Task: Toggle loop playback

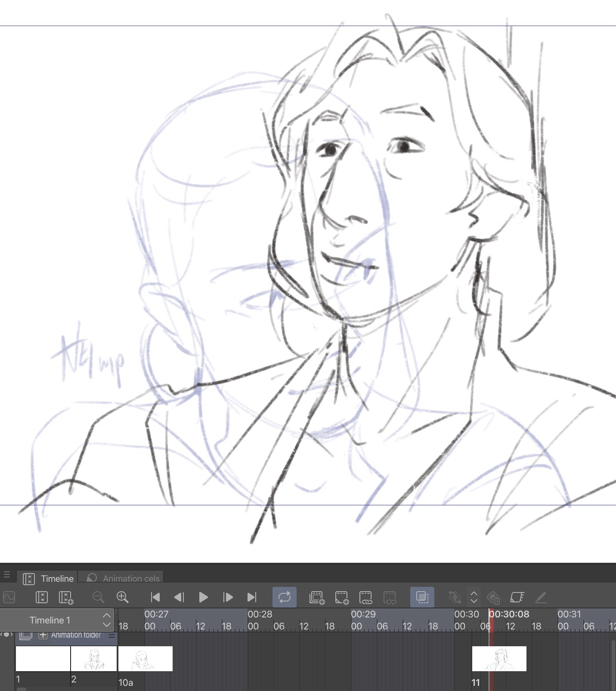Action: pyautogui.click(x=285, y=597)
